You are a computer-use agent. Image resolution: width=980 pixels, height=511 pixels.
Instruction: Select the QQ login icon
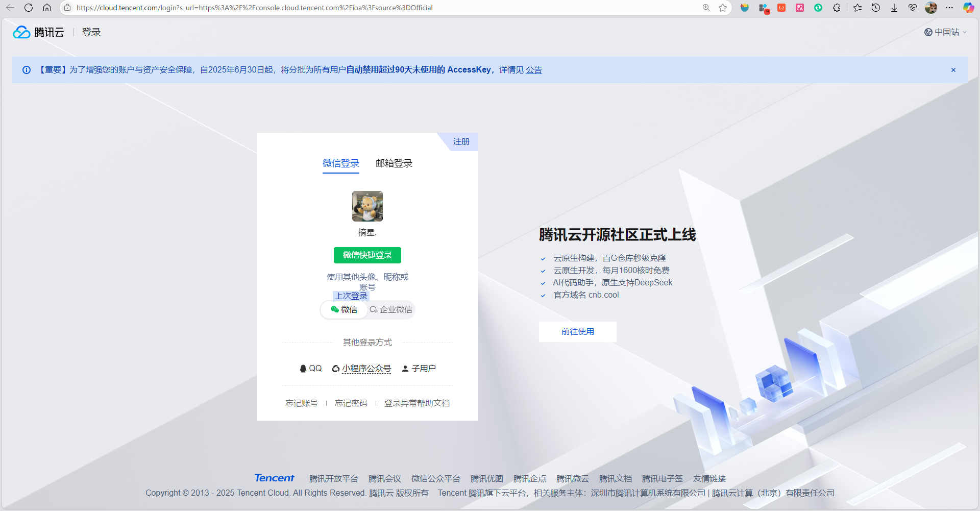point(310,368)
